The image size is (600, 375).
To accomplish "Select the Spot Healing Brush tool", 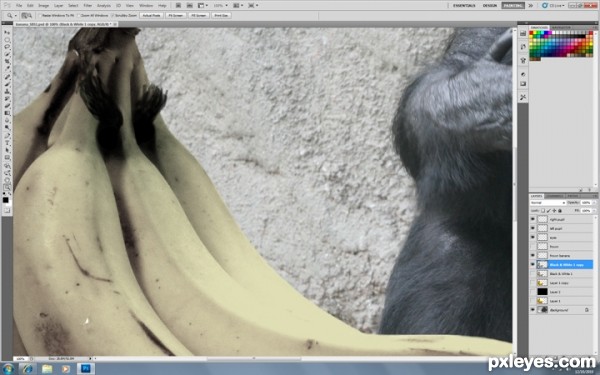I will point(7,77).
